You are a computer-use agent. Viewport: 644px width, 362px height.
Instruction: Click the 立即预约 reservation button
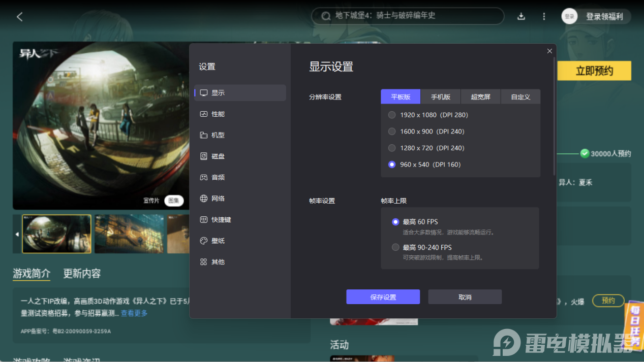click(594, 71)
